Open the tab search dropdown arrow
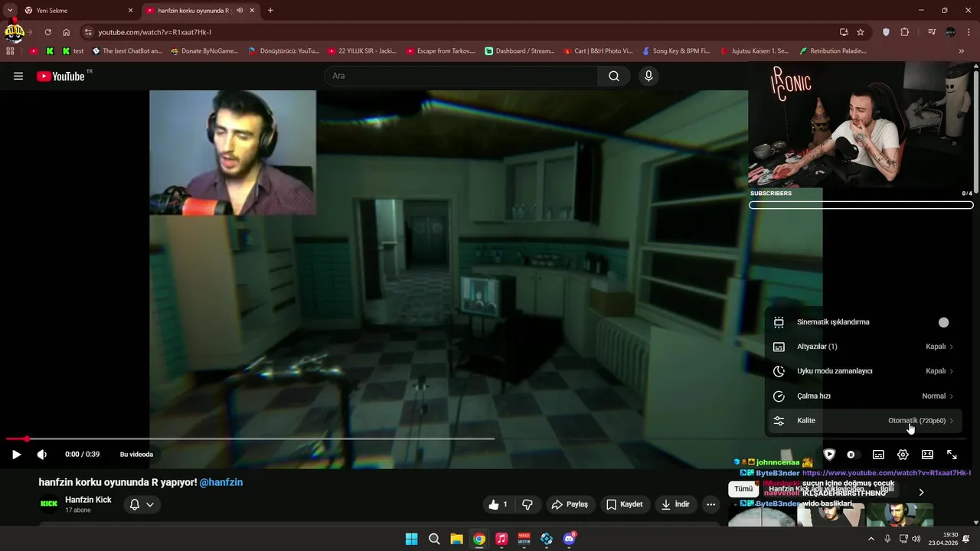Screen dimensions: 980x551 [x=10, y=11]
